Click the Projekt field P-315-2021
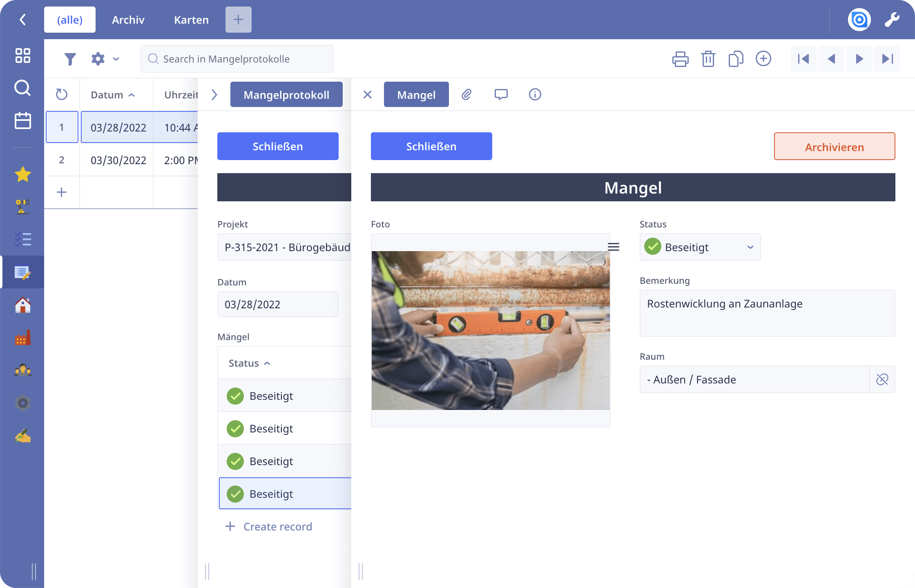915x588 pixels. click(284, 247)
